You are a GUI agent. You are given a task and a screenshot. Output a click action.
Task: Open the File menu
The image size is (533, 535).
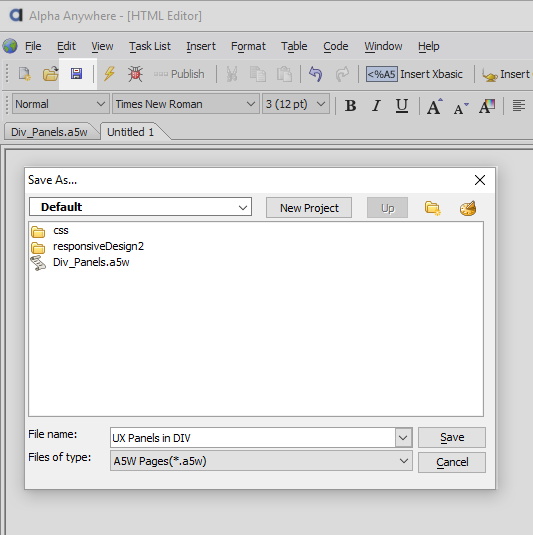coord(33,46)
